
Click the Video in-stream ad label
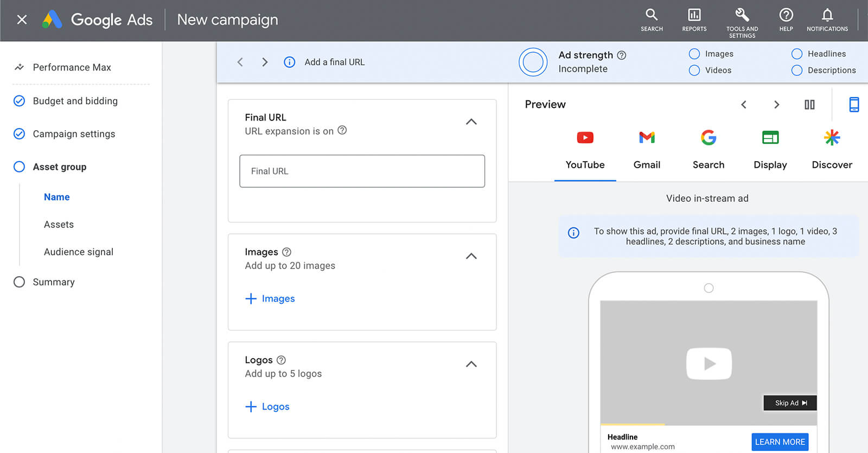707,199
